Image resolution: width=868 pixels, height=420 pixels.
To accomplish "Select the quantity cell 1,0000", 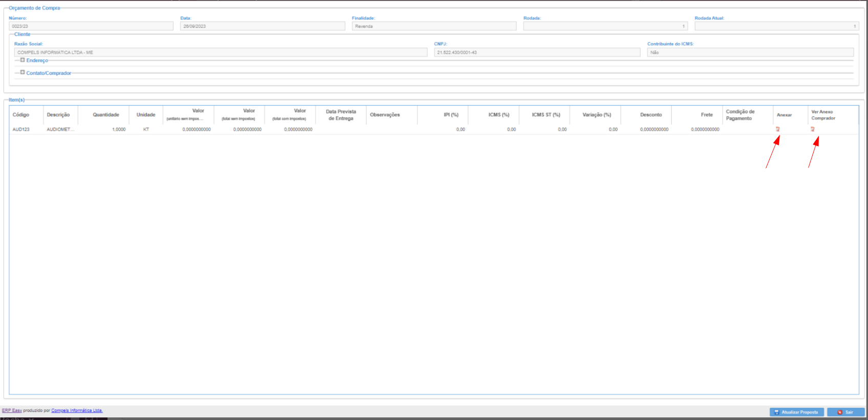I will coord(119,130).
